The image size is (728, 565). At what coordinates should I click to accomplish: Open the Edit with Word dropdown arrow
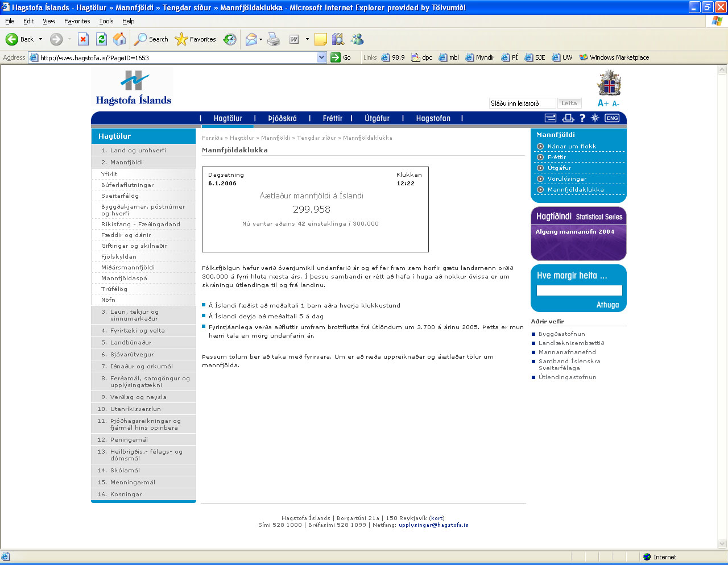[307, 39]
